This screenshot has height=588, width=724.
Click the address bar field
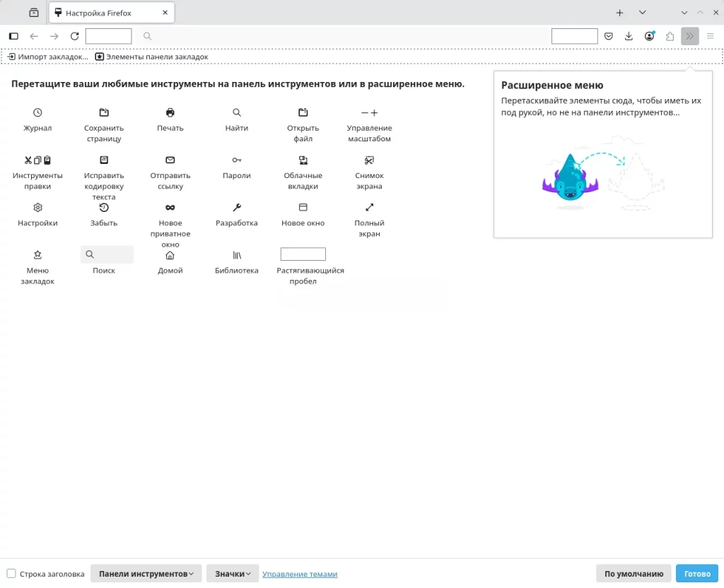click(x=341, y=36)
